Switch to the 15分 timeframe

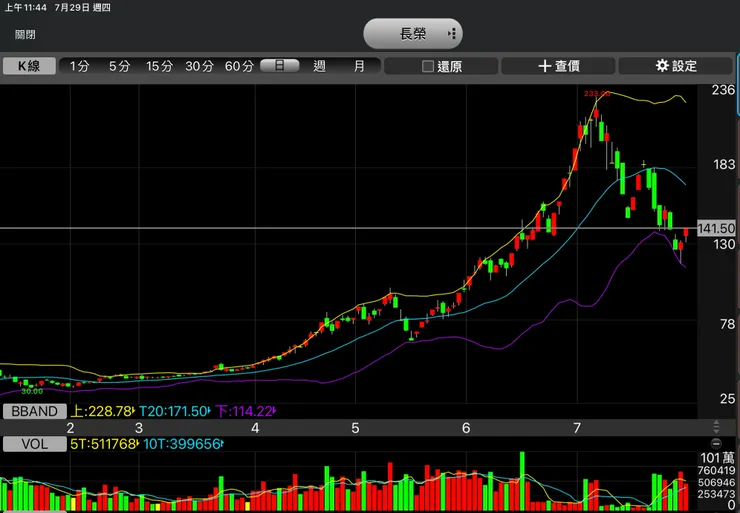point(159,66)
